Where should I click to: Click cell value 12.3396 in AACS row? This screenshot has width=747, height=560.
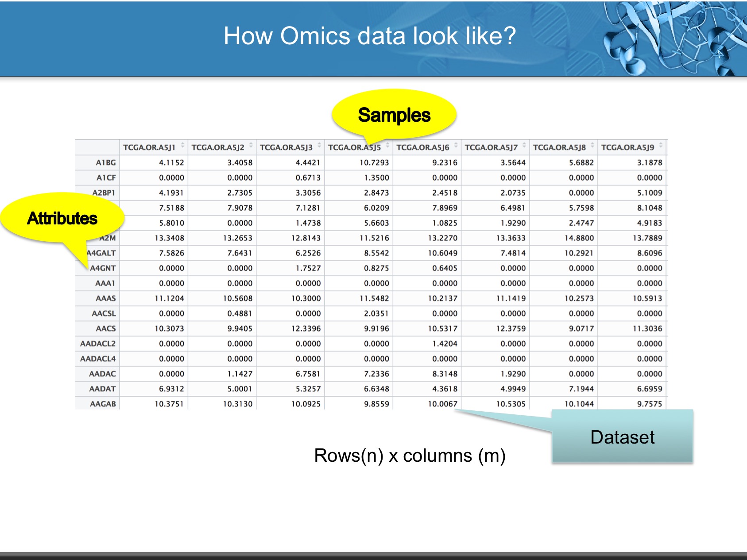pos(306,328)
